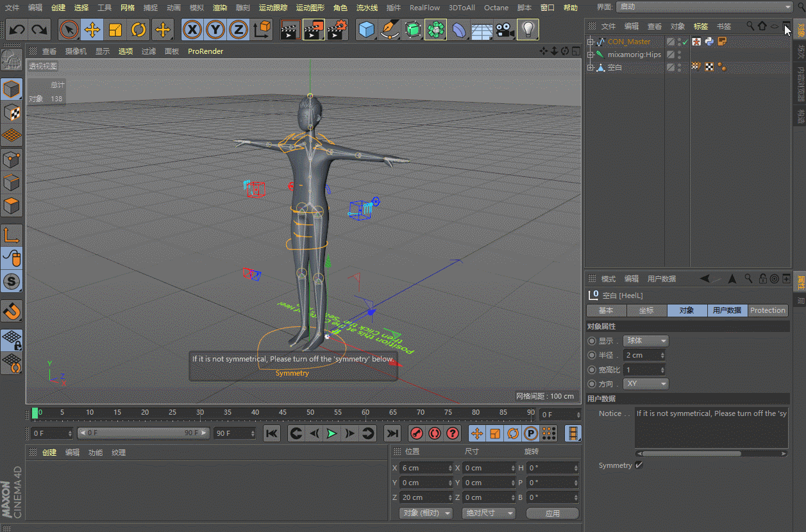This screenshot has width=806, height=532.
Task: Click the position X 6 cm field
Action: pyautogui.click(x=426, y=468)
